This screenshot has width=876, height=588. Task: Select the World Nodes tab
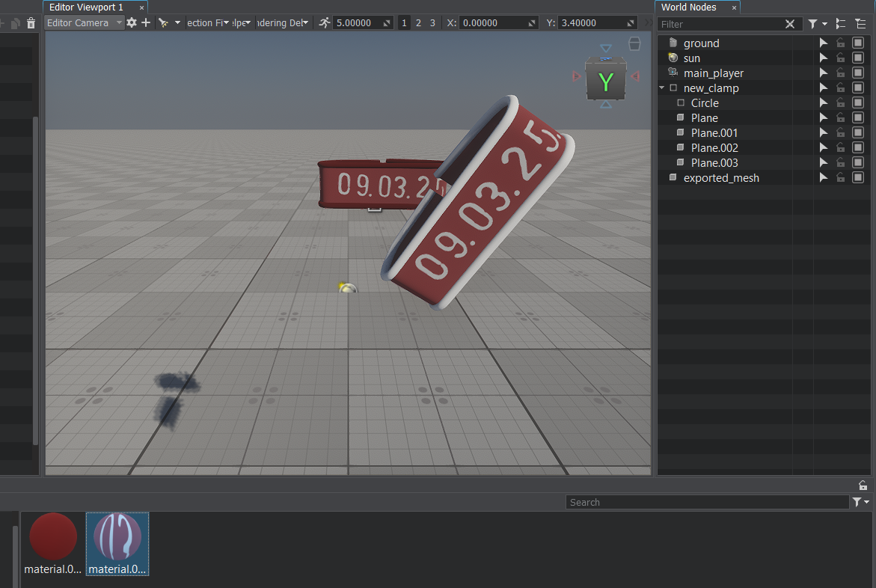point(688,7)
